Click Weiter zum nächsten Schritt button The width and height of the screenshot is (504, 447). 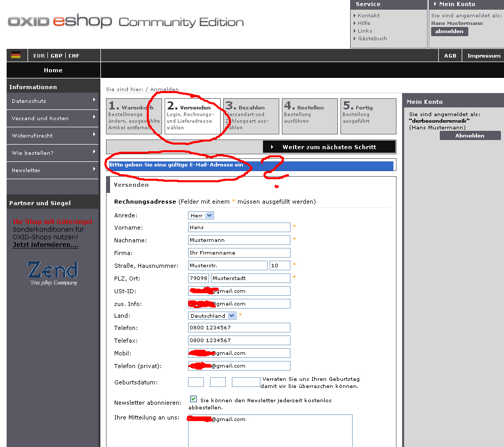[x=329, y=147]
